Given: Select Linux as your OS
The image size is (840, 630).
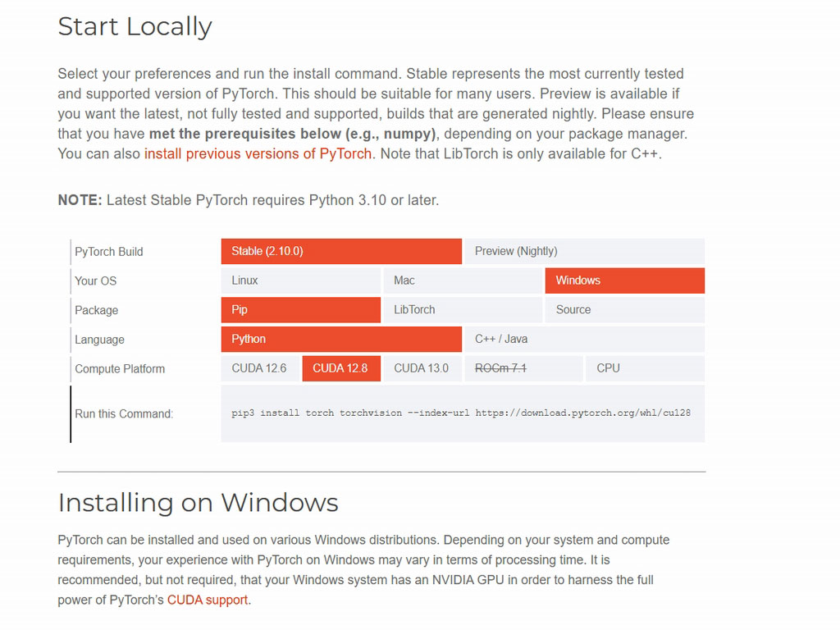Looking at the screenshot, I should pyautogui.click(x=299, y=281).
